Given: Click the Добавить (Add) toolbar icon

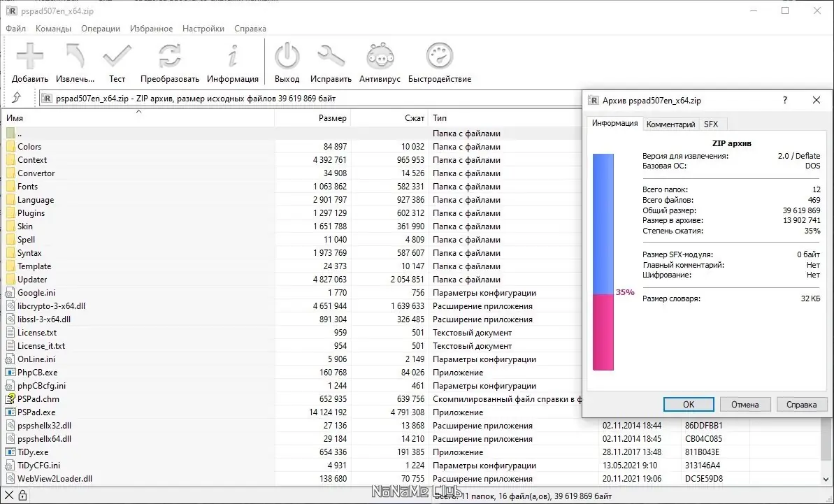Looking at the screenshot, I should coord(30,56).
